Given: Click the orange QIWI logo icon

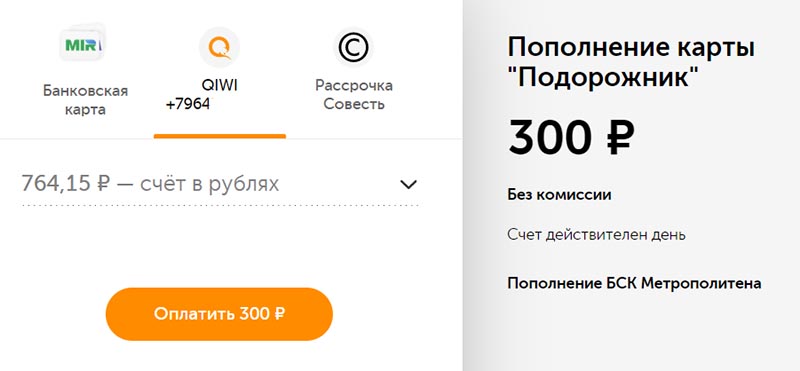Looking at the screenshot, I should tap(219, 47).
